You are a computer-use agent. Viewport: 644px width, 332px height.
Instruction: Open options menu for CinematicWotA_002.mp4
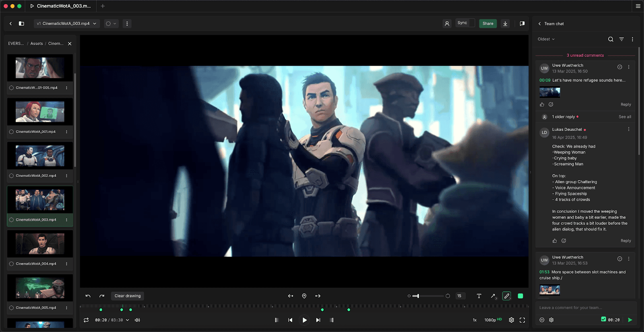pyautogui.click(x=66, y=176)
